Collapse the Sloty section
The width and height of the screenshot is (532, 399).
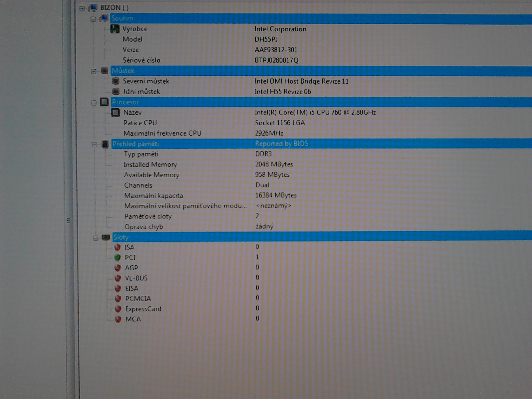point(96,238)
